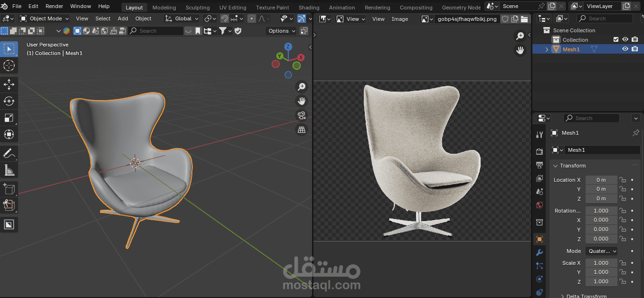Open the pivot point dropdown
The image size is (644, 298).
click(x=210, y=19)
